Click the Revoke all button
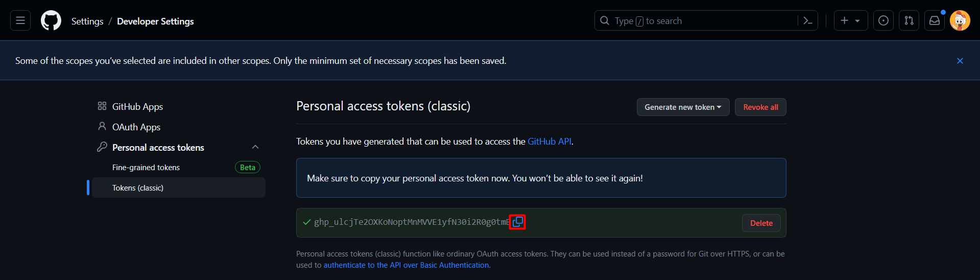The height and width of the screenshot is (280, 980). click(760, 107)
